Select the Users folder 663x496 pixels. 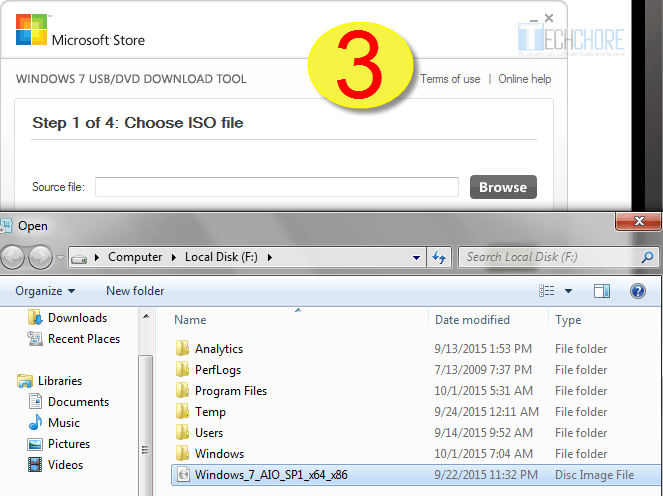coord(209,433)
